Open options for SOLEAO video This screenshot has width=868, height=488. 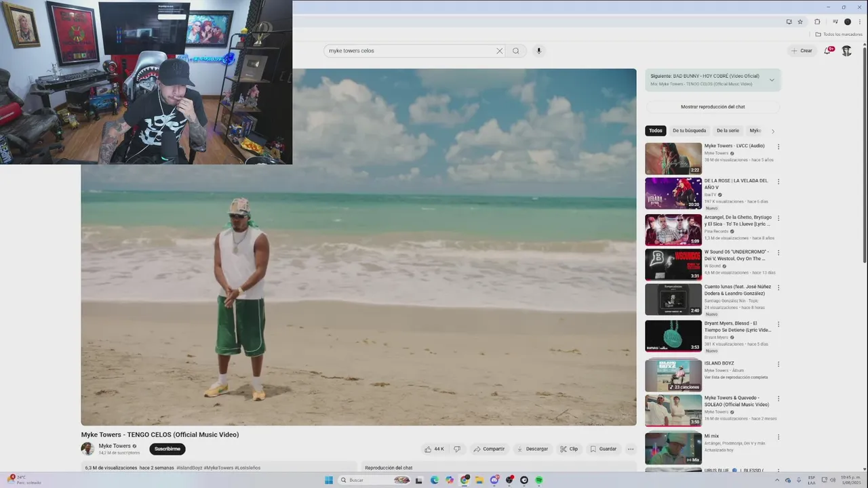click(x=778, y=399)
